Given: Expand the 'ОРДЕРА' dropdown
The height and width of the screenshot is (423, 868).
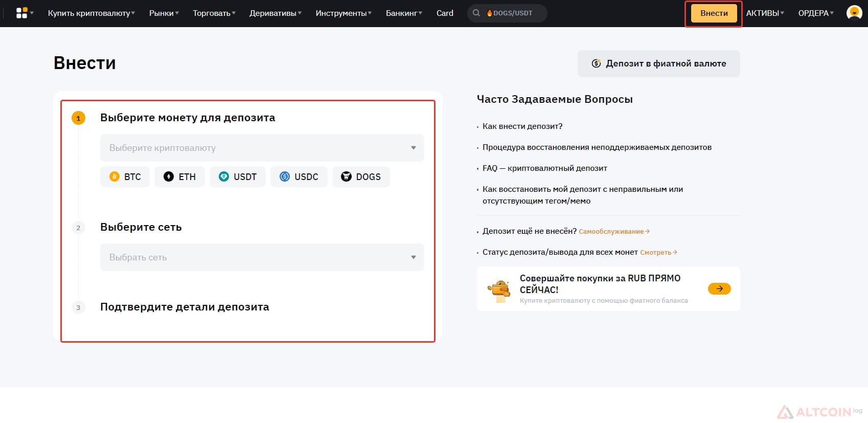Looking at the screenshot, I should [x=816, y=13].
